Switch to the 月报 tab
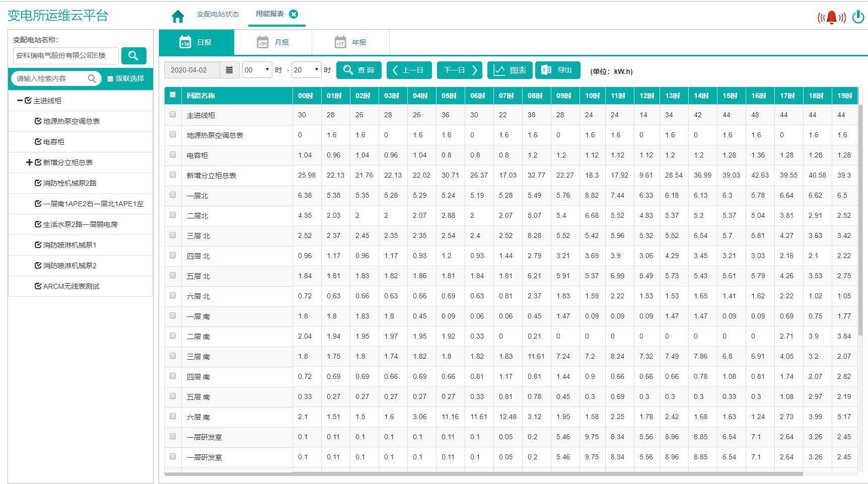The width and height of the screenshot is (868, 484). pos(273,42)
